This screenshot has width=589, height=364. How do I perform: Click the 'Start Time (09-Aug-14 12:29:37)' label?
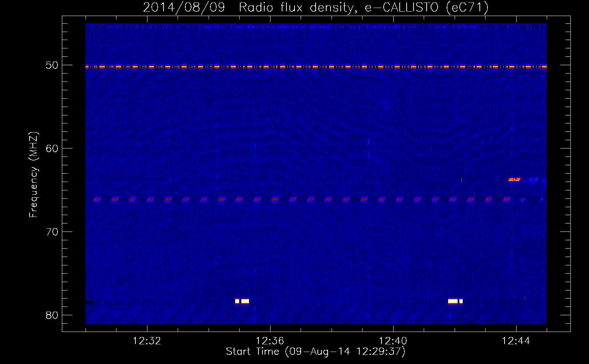click(x=316, y=352)
